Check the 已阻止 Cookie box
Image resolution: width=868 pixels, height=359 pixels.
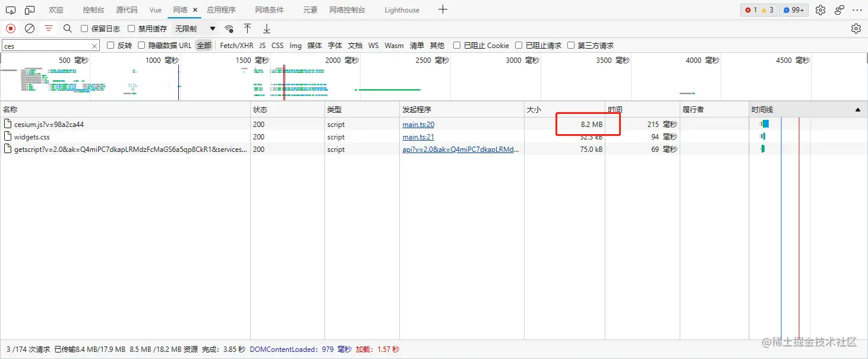(457, 45)
